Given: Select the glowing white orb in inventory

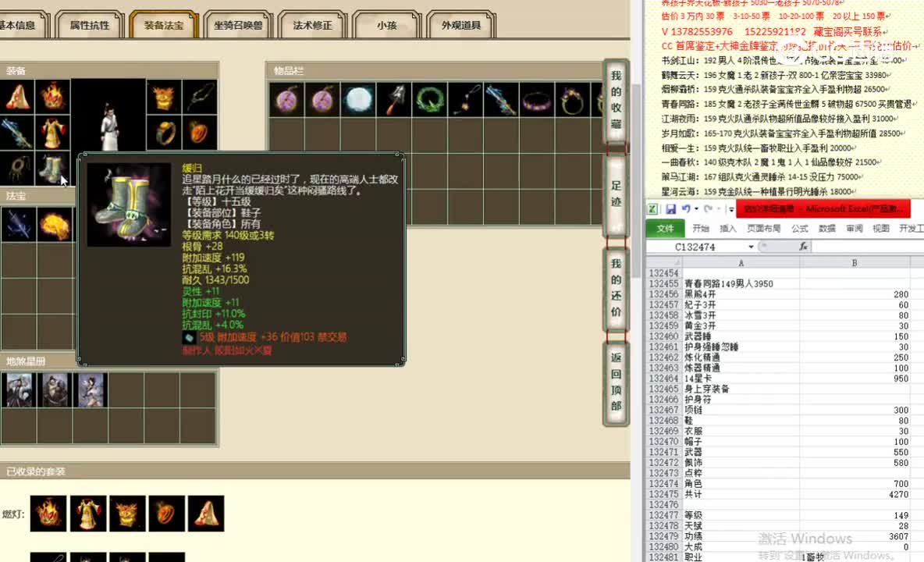Looking at the screenshot, I should point(358,100).
